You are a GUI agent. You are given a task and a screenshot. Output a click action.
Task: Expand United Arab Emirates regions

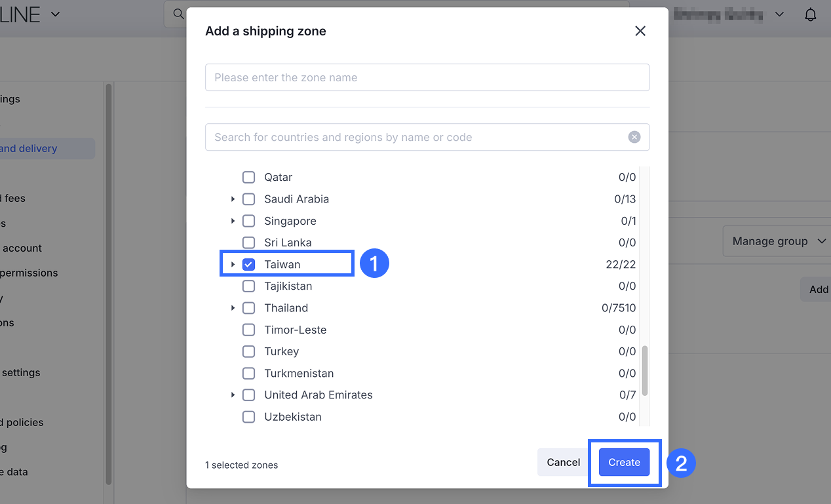(x=233, y=395)
